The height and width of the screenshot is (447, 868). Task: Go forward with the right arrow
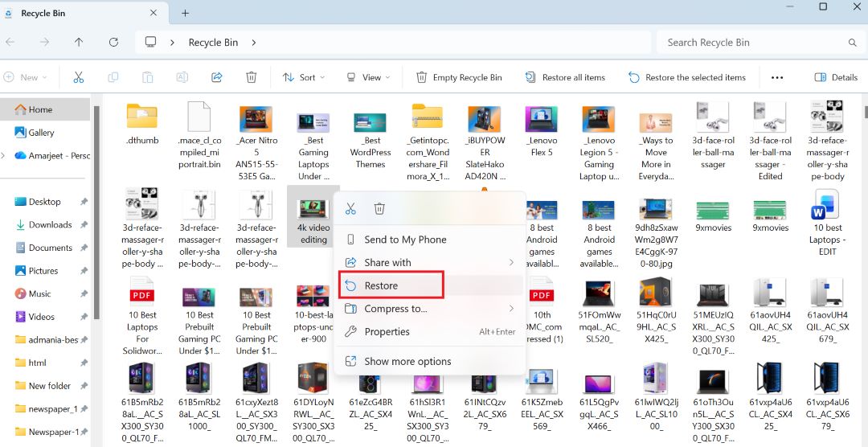45,42
